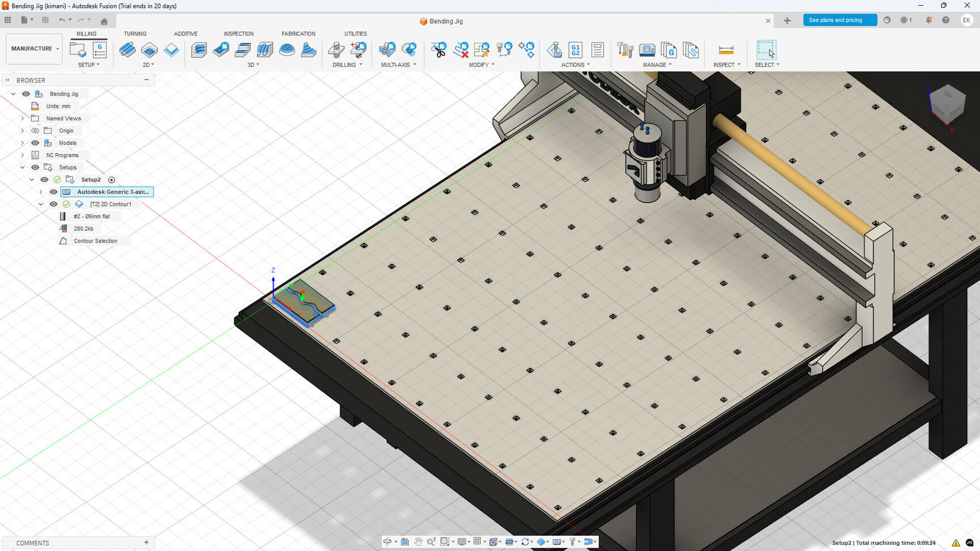Expand the Named Views folder
980x551 pixels.
click(23, 118)
